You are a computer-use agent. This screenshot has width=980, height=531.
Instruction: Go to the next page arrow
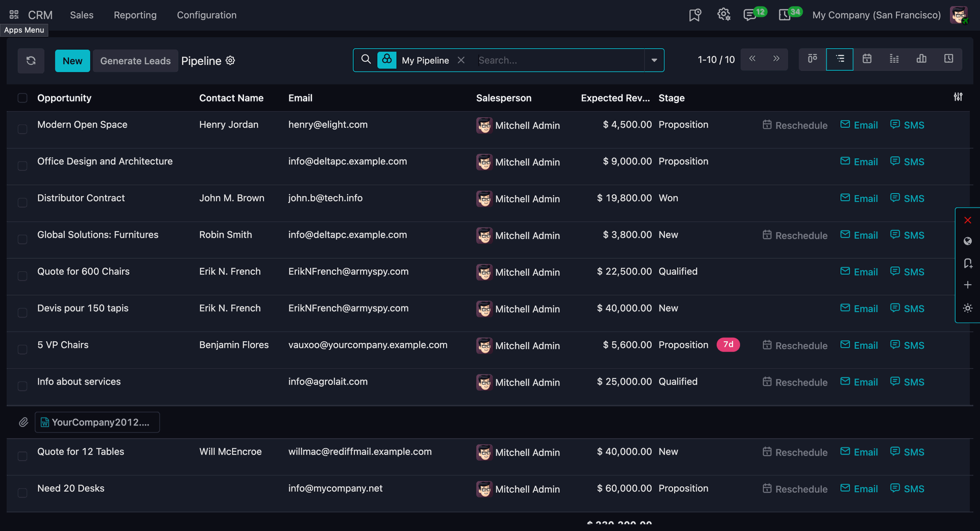(x=776, y=59)
